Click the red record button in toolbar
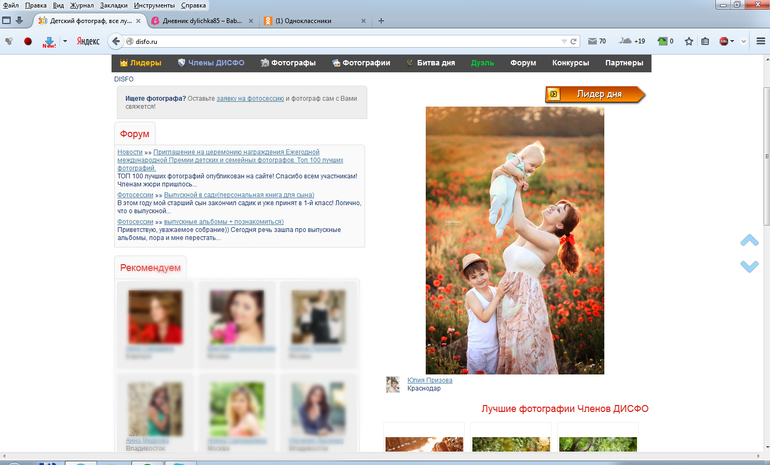 (28, 41)
